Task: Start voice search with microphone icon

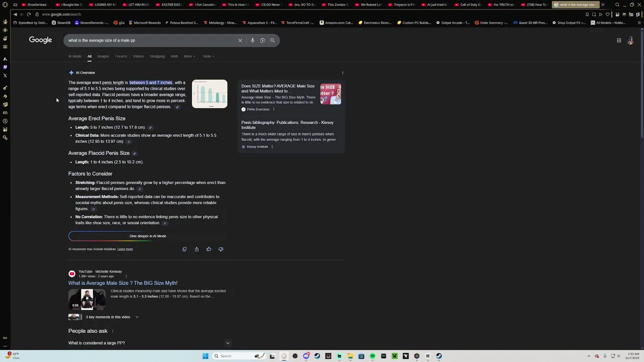Action: (253, 40)
